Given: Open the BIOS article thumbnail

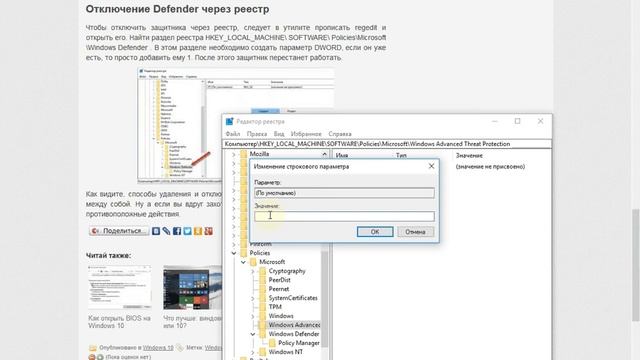Looking at the screenshot, I should tap(119, 287).
